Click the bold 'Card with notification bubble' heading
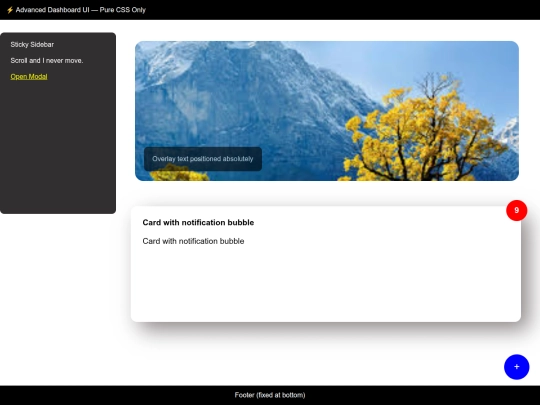This screenshot has width=540, height=405. click(x=198, y=222)
